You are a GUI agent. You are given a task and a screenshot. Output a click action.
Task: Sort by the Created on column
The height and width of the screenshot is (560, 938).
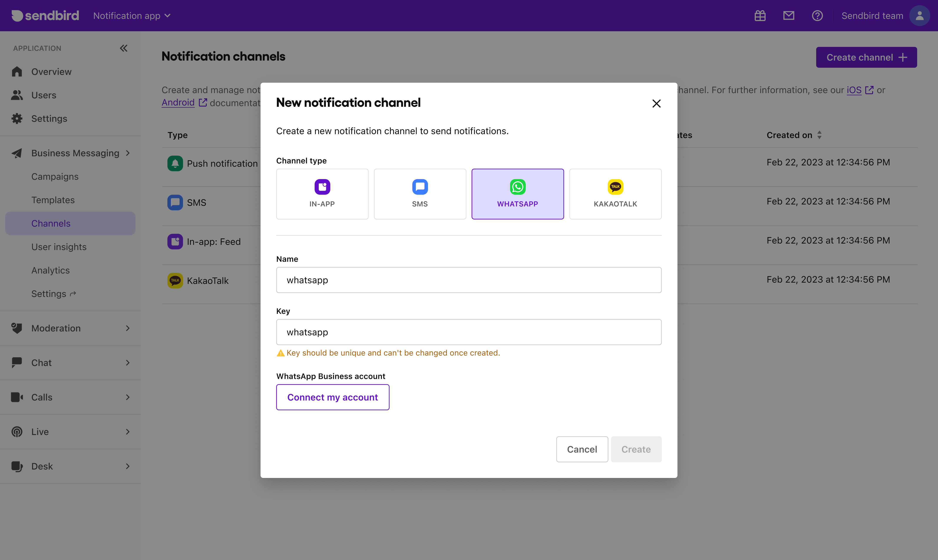794,135
